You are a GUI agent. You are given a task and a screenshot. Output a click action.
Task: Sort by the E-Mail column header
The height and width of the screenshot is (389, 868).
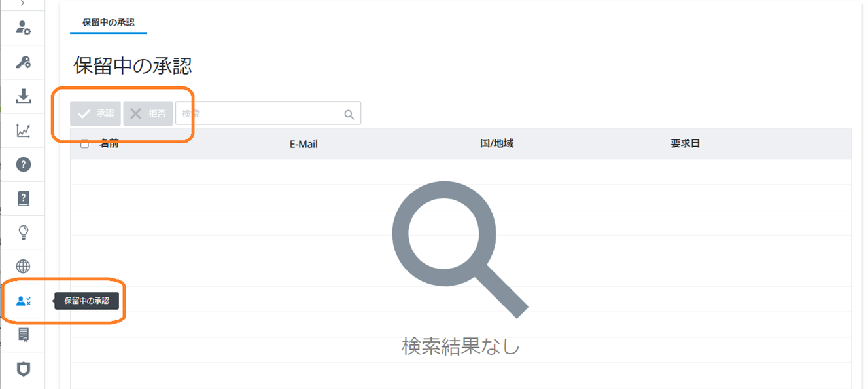point(304,144)
